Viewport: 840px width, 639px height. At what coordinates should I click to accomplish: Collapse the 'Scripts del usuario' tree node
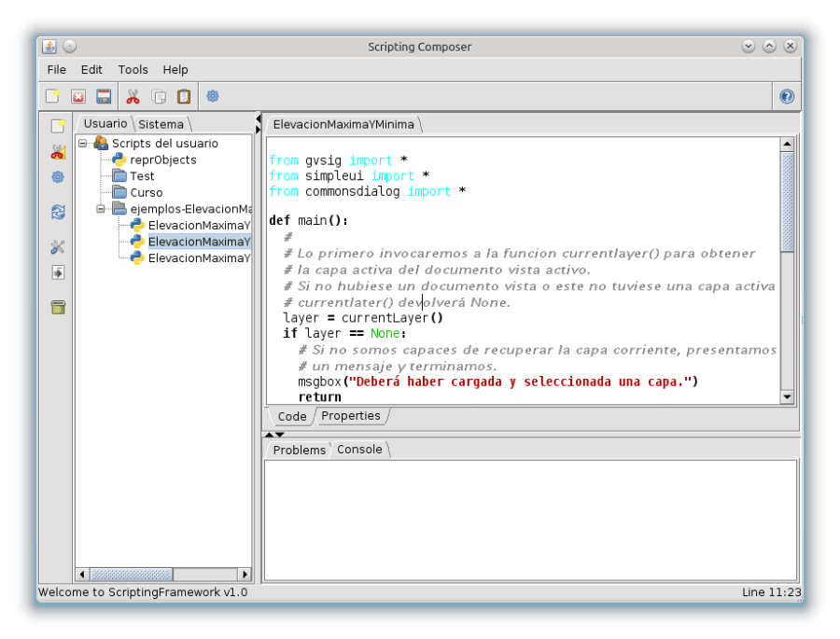click(83, 143)
